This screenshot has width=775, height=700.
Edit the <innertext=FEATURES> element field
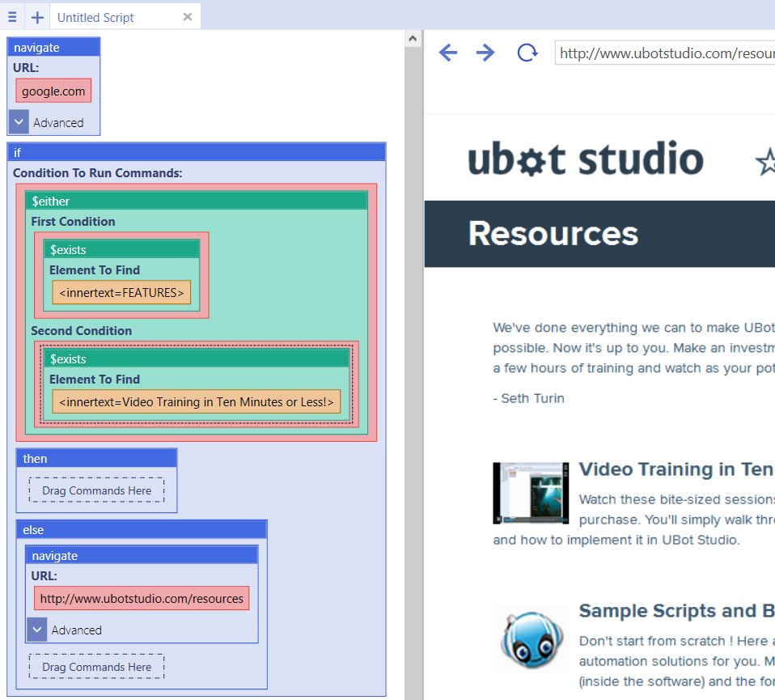pyautogui.click(x=121, y=293)
